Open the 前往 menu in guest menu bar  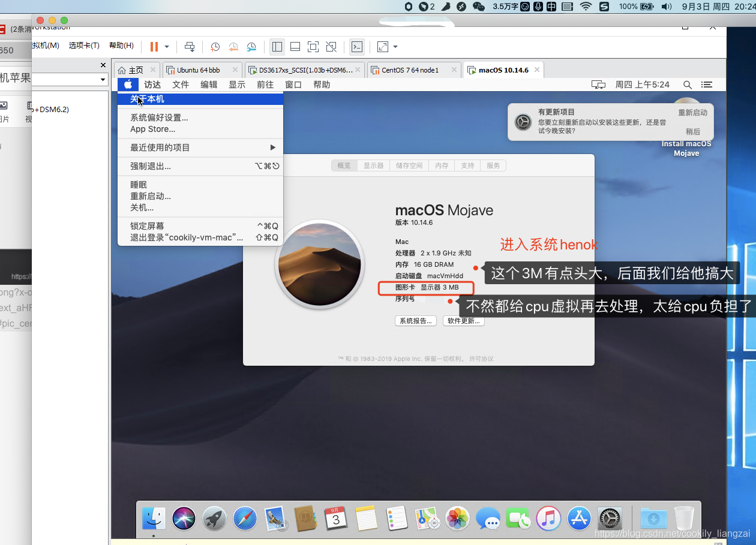click(x=265, y=85)
